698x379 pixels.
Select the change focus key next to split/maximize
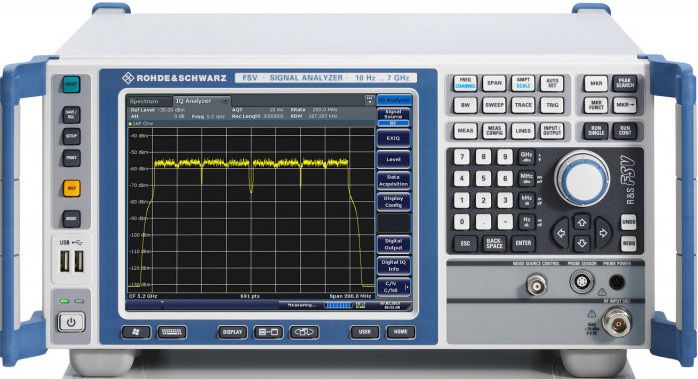(x=304, y=332)
